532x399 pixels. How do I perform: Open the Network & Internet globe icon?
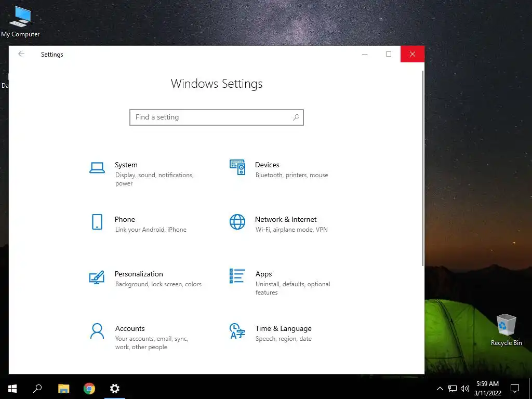[x=237, y=222]
